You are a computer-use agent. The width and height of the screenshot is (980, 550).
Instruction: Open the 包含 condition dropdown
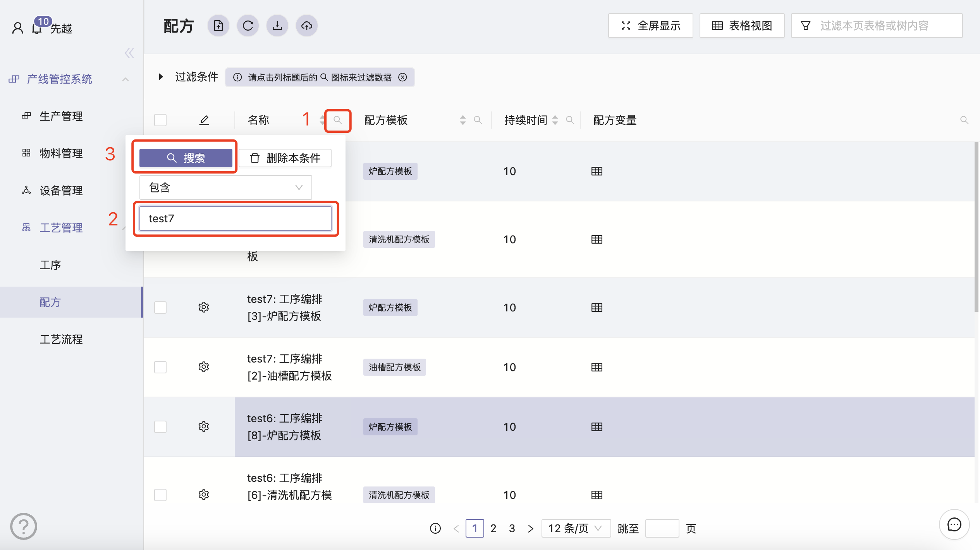(225, 187)
